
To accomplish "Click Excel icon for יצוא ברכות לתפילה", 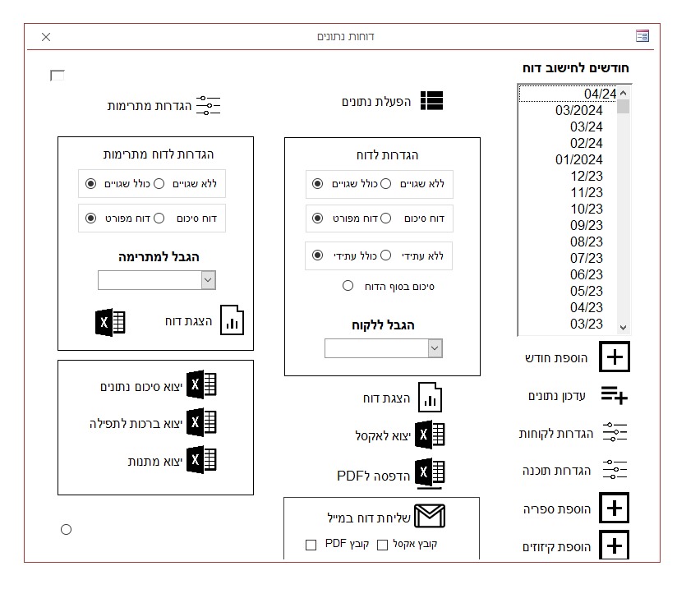I will point(201,422).
